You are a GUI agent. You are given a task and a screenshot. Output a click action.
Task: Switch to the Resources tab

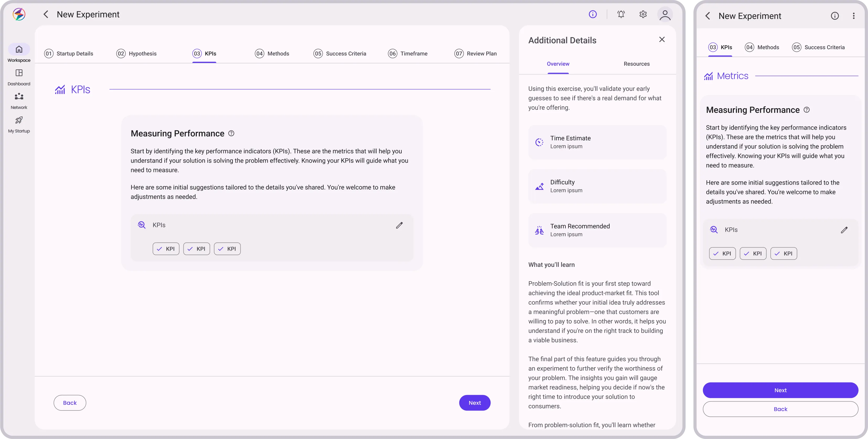coord(636,64)
